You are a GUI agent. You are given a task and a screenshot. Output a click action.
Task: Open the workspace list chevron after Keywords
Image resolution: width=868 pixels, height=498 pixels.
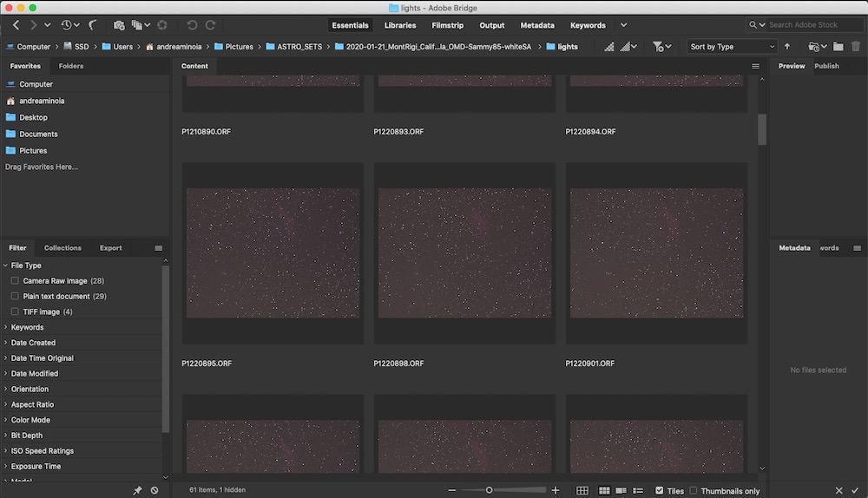(624, 25)
